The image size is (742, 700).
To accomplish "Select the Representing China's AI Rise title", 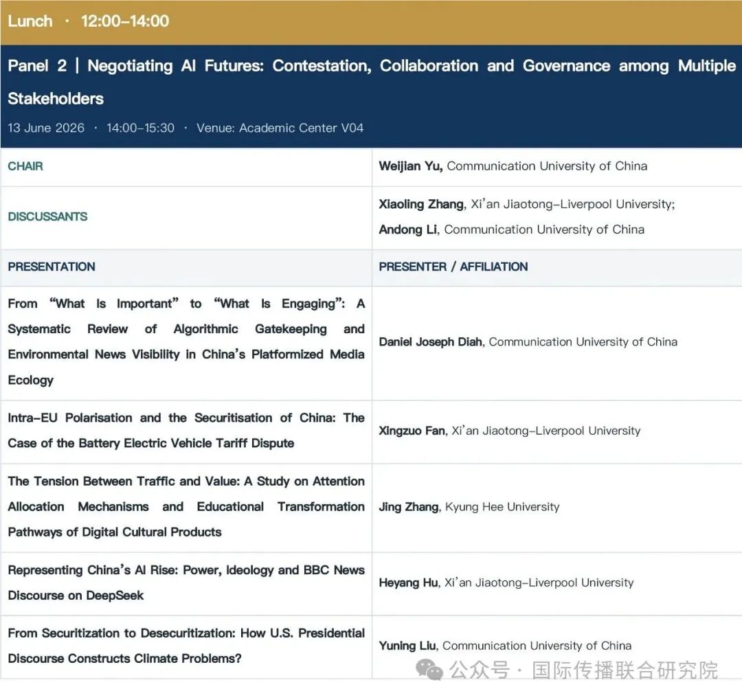I will coord(186,583).
